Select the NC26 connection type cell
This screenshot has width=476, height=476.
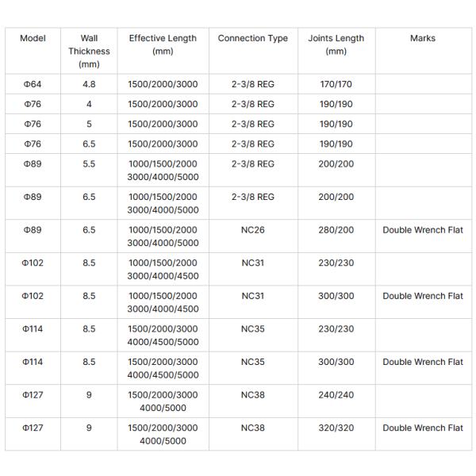pyautogui.click(x=252, y=230)
